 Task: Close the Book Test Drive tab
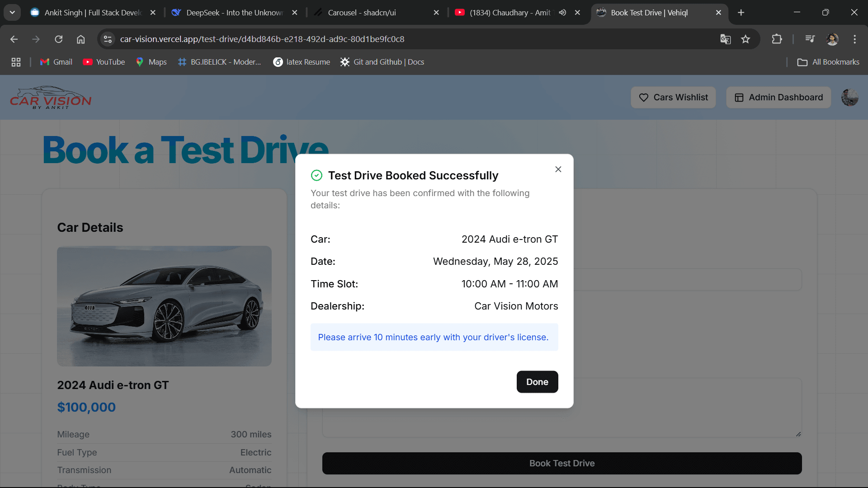tap(718, 13)
